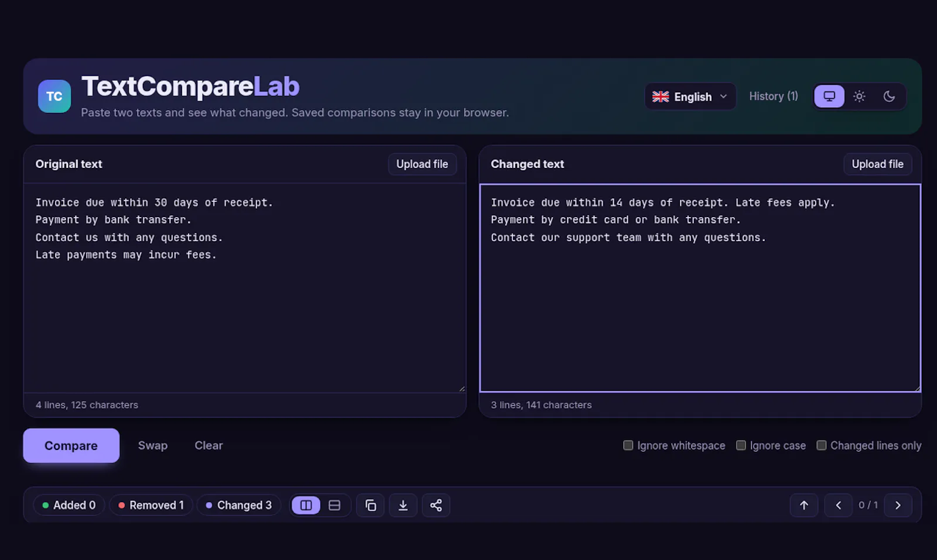The image size is (937, 560).
Task: Upload file for Original text
Action: (422, 164)
